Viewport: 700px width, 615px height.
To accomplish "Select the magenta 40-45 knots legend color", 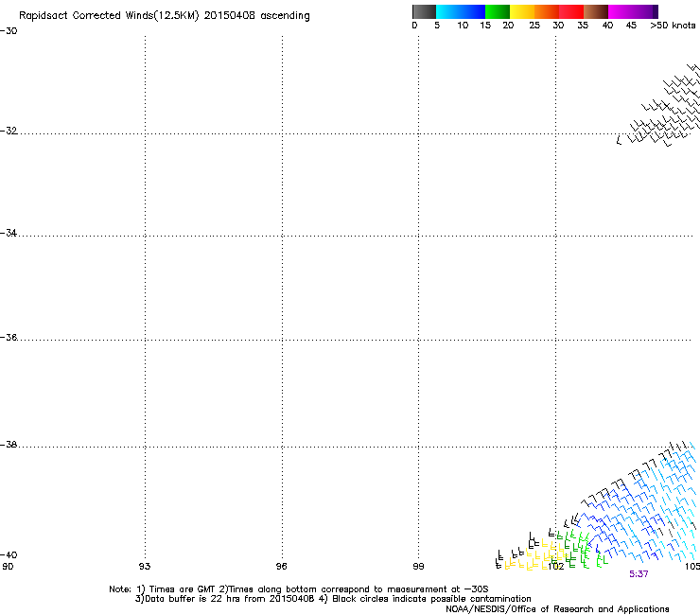I will click(x=621, y=11).
